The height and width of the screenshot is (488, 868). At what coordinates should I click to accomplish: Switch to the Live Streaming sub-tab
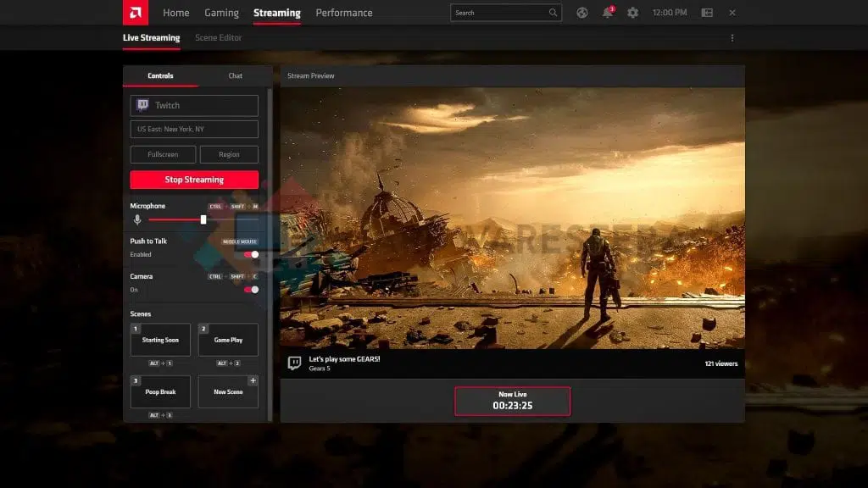pyautogui.click(x=151, y=37)
